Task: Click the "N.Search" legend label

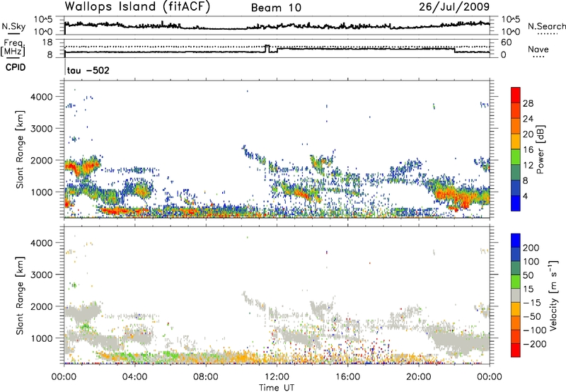Action: point(546,26)
